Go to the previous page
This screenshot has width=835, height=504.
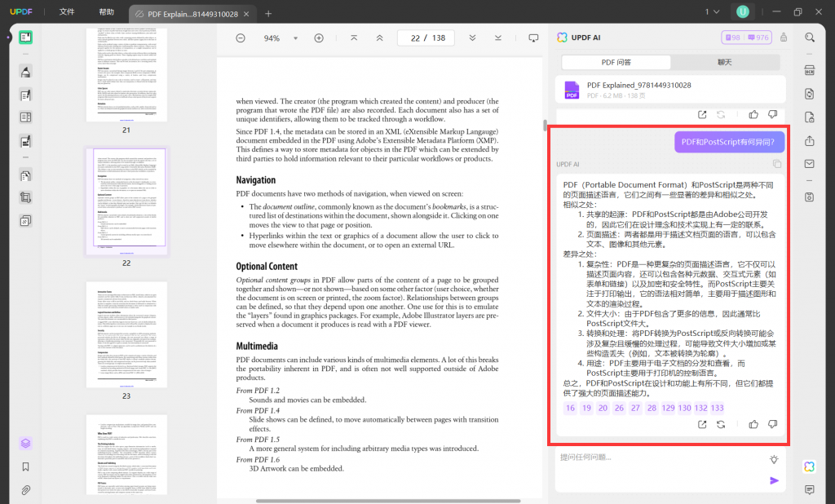click(380, 38)
